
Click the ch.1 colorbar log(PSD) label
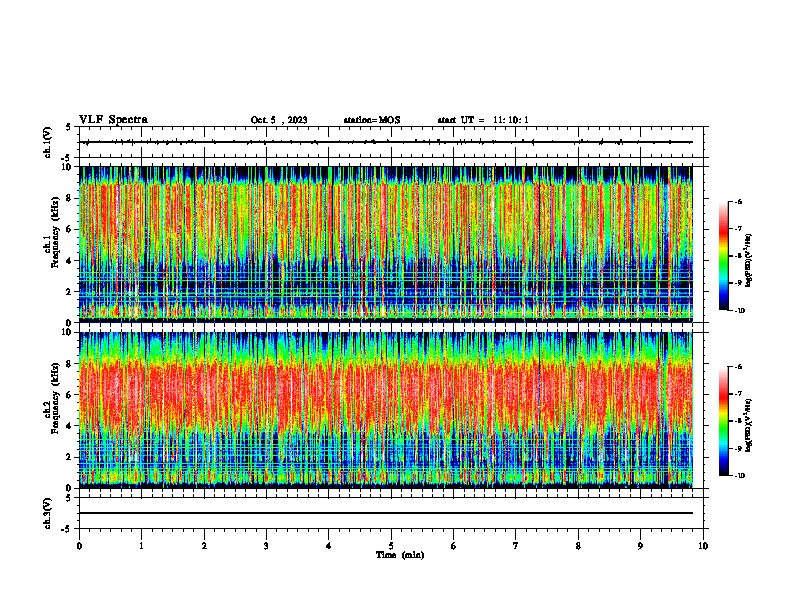(x=749, y=261)
